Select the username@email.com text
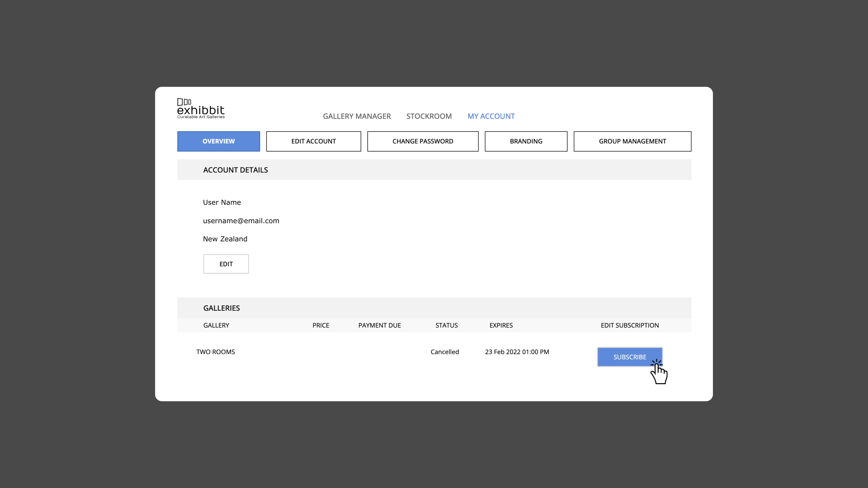This screenshot has width=868, height=488. coord(241,221)
